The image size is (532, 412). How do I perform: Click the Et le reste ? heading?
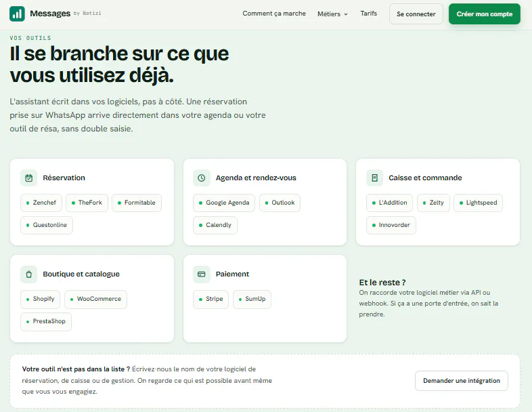point(382,283)
